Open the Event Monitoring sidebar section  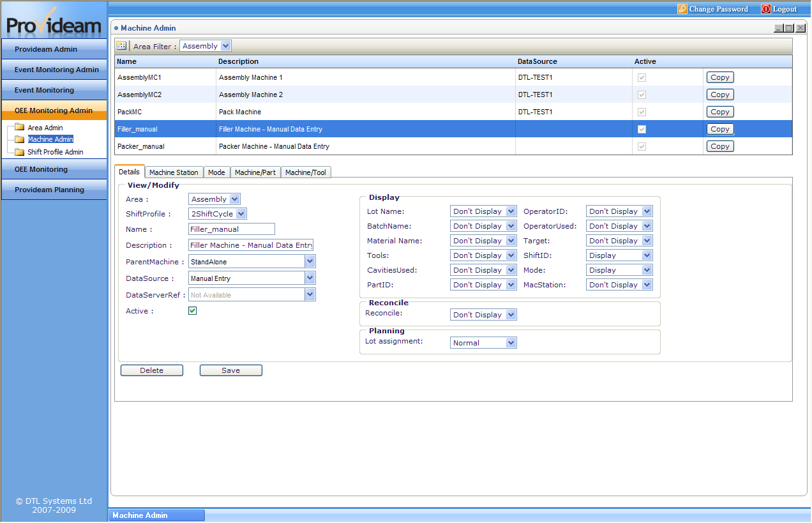click(x=54, y=90)
